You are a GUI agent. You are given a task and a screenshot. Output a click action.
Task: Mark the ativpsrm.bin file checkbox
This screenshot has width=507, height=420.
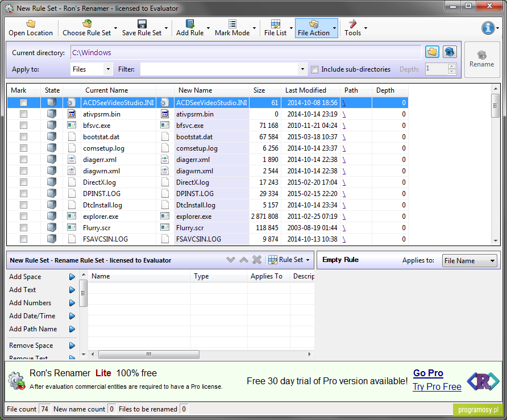tap(24, 114)
